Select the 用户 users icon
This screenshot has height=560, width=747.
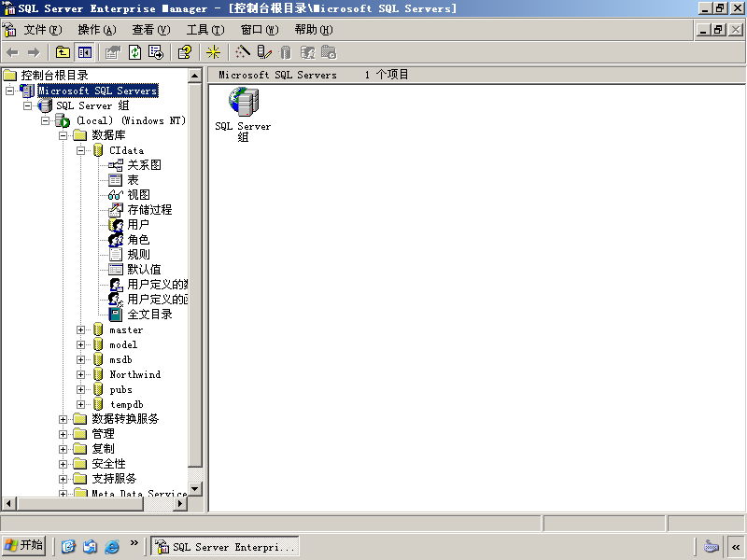pos(115,225)
